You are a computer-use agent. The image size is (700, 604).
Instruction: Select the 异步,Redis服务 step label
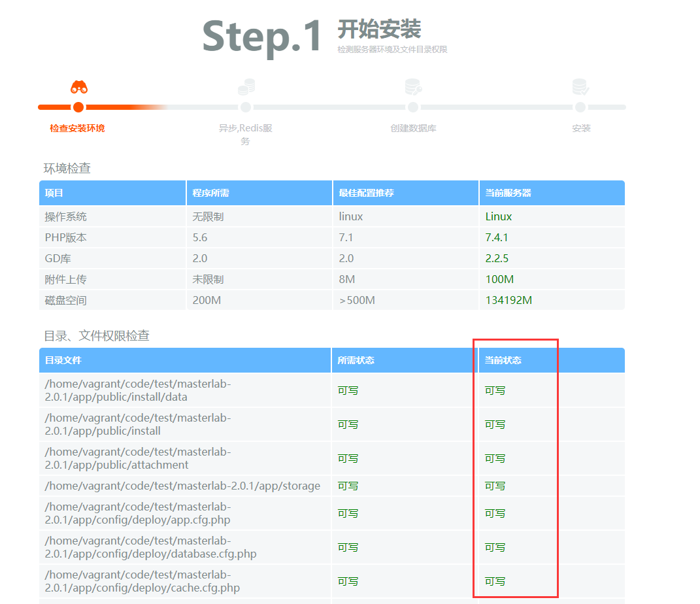246,135
